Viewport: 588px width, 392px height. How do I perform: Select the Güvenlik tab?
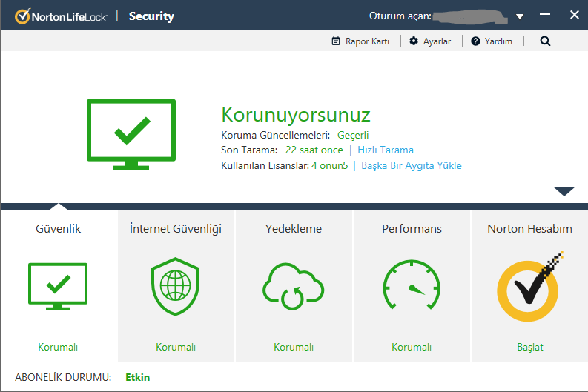[x=59, y=229]
